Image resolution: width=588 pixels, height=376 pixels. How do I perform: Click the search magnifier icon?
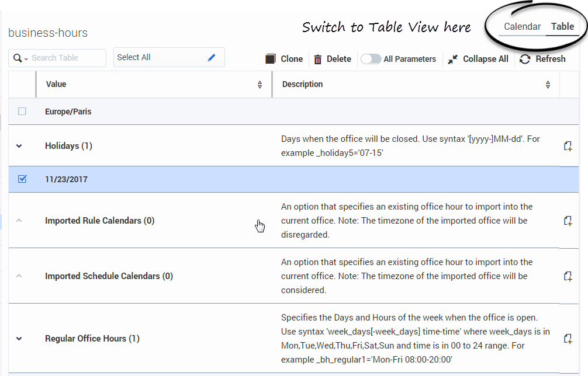pos(18,58)
